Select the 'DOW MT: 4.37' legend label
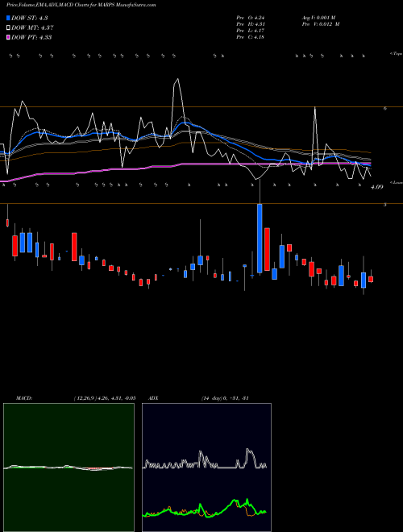403x532 pixels. click(32, 28)
